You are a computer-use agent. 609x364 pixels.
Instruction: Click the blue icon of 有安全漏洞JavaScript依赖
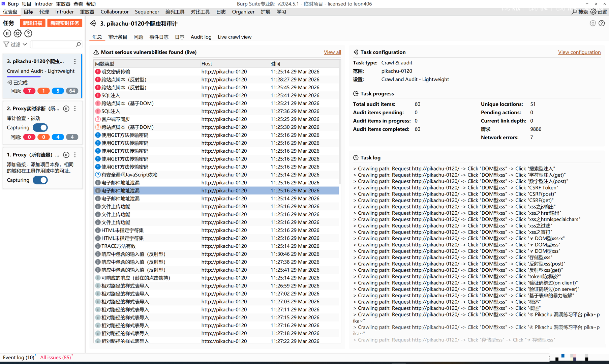click(98, 175)
